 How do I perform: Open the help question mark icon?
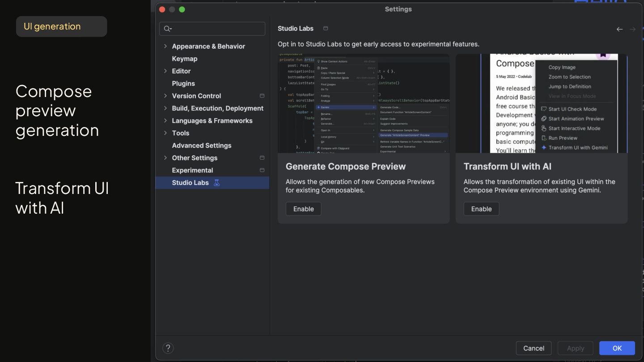point(168,348)
